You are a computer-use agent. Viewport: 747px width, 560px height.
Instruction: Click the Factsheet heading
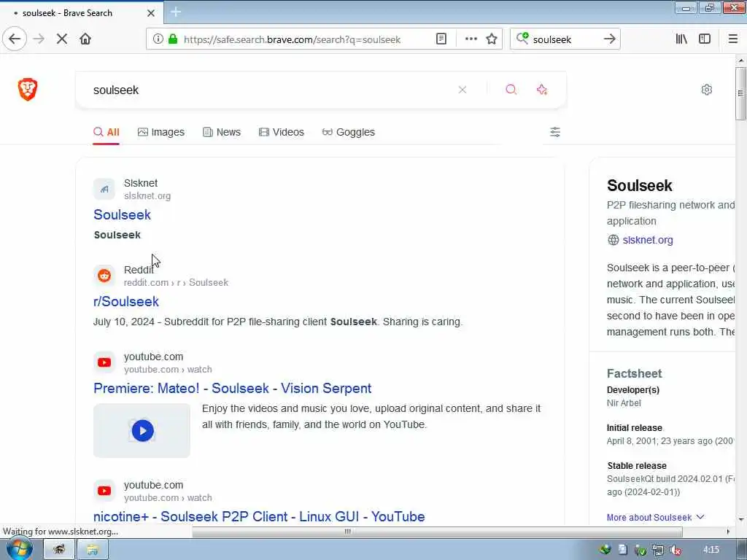point(634,373)
